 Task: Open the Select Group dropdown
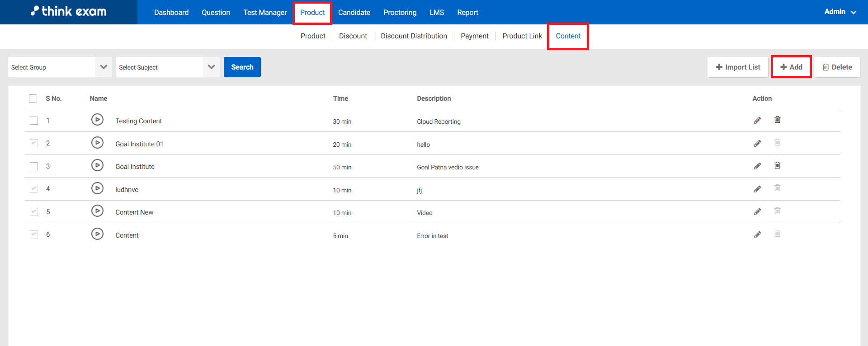click(60, 67)
